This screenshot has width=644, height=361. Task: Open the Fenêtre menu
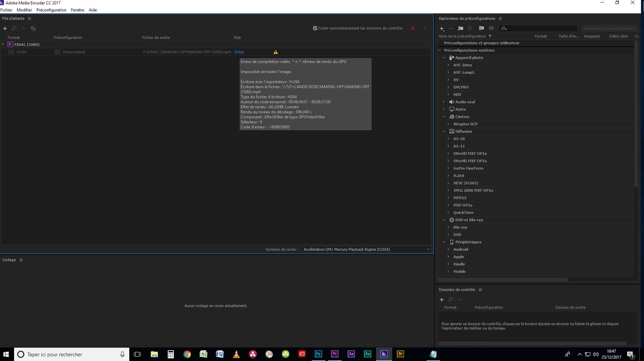(x=77, y=10)
